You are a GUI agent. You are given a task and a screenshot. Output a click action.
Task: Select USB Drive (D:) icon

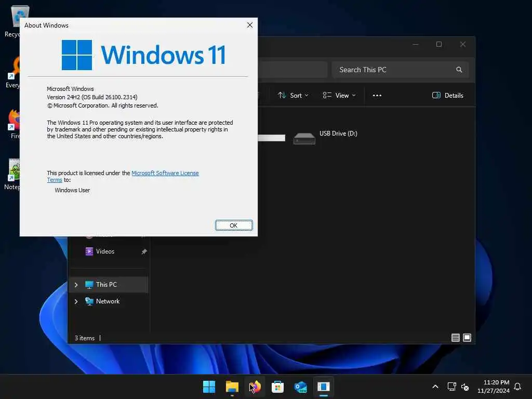point(304,138)
